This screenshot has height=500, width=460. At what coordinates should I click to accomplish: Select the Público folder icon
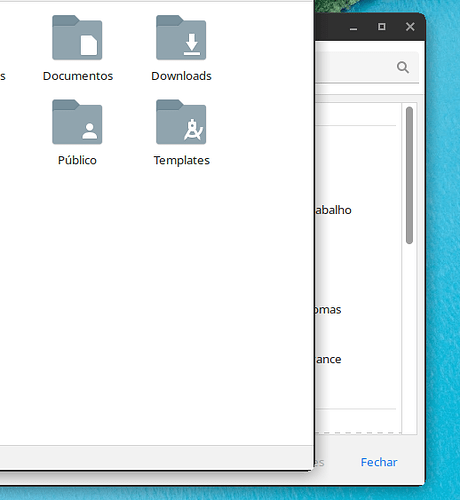click(77, 122)
